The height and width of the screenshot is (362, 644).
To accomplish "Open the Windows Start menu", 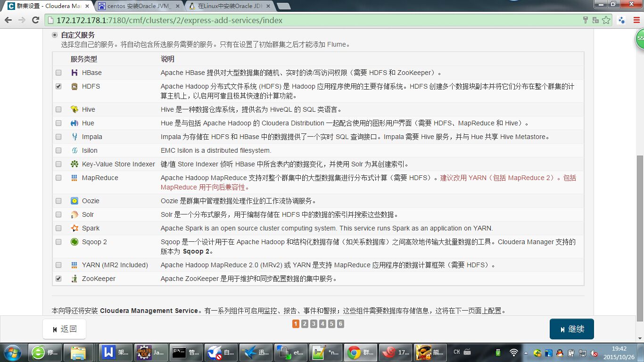I will [12, 352].
